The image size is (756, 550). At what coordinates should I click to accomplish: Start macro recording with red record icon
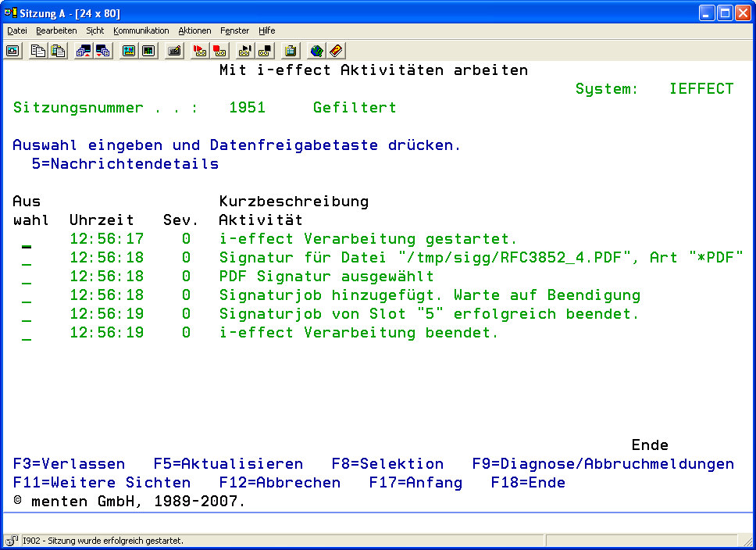click(x=200, y=51)
